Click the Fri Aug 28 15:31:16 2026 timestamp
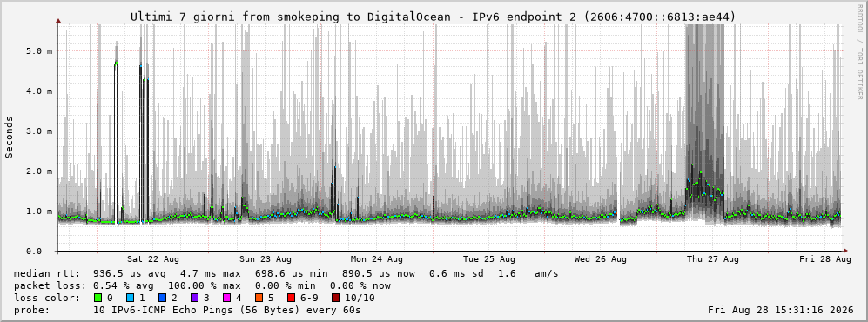868x322 pixels. (781, 310)
